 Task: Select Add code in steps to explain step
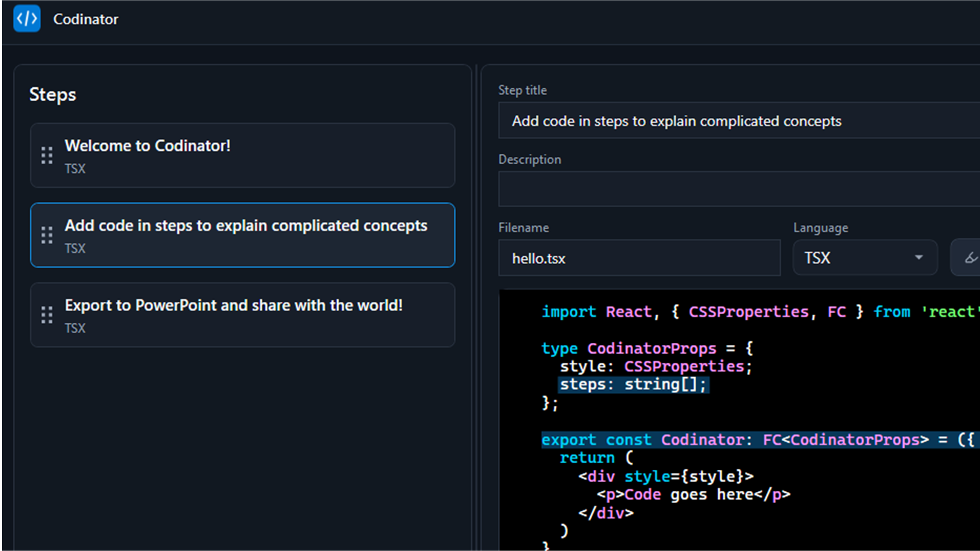[x=243, y=235]
